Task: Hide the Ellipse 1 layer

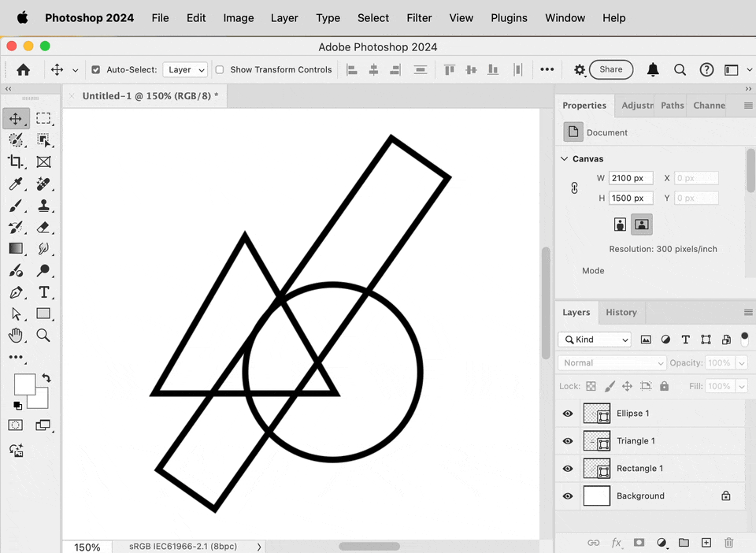Action: coord(568,414)
